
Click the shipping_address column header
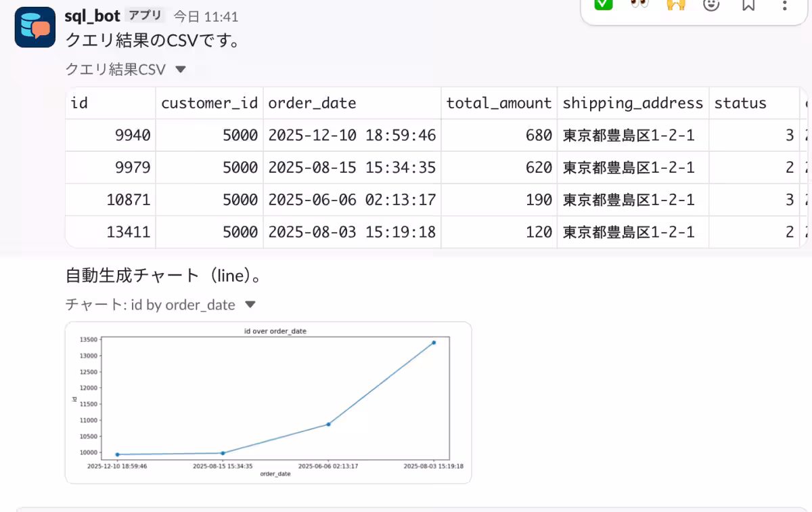[x=633, y=103]
